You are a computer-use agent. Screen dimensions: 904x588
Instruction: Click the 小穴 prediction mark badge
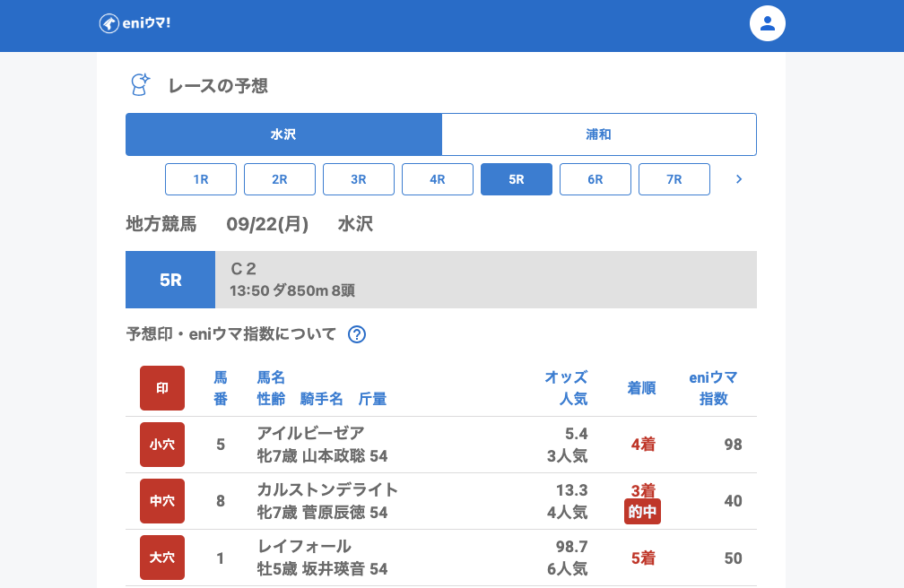click(162, 445)
